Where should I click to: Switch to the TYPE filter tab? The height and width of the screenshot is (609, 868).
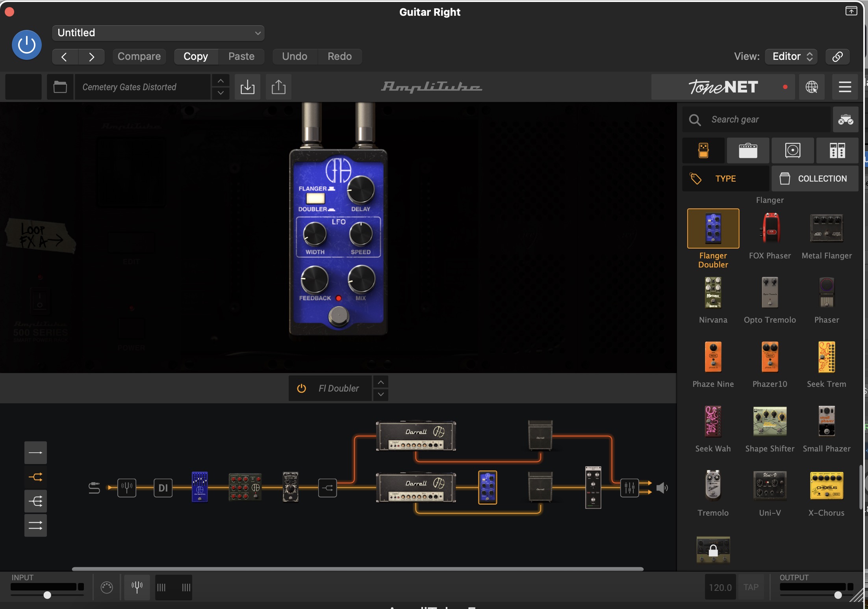[x=725, y=178]
